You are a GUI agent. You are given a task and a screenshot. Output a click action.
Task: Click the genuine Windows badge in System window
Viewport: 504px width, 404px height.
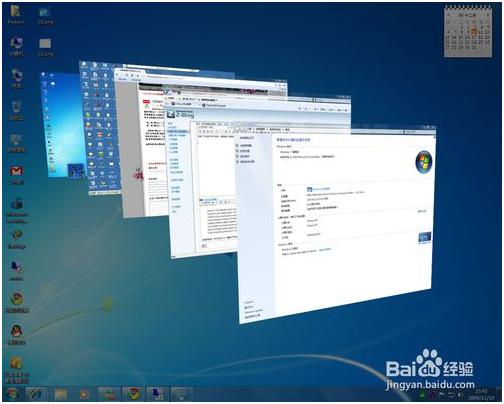424,238
